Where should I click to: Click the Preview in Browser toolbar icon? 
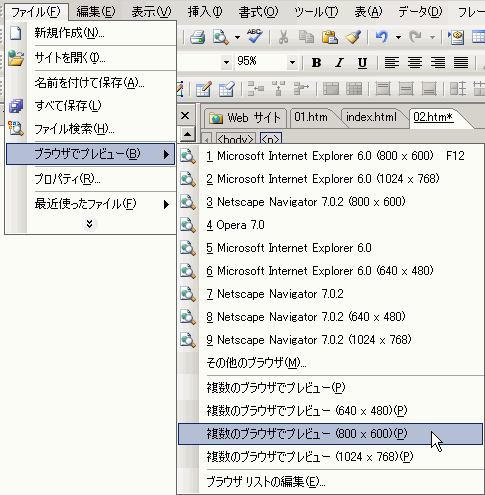[x=220, y=37]
